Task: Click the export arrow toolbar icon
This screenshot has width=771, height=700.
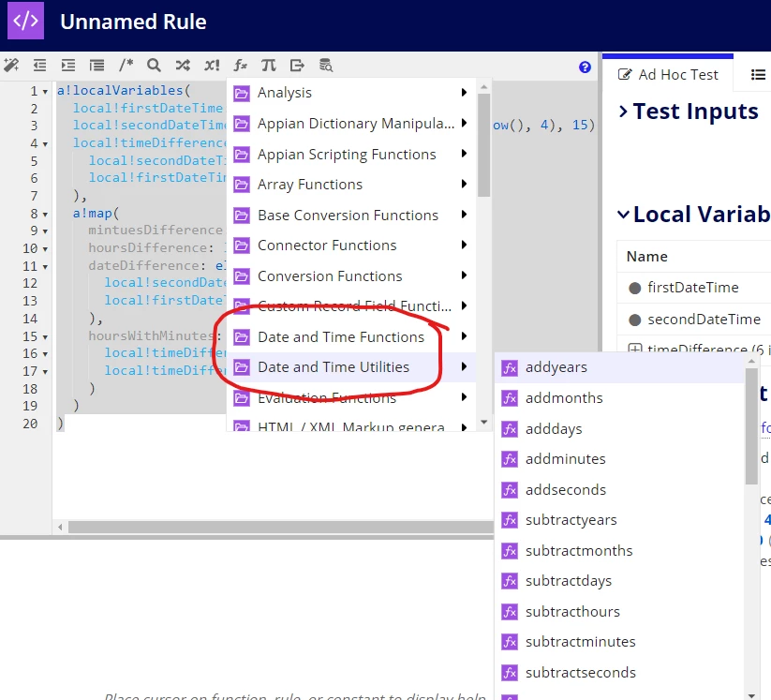Action: point(298,66)
